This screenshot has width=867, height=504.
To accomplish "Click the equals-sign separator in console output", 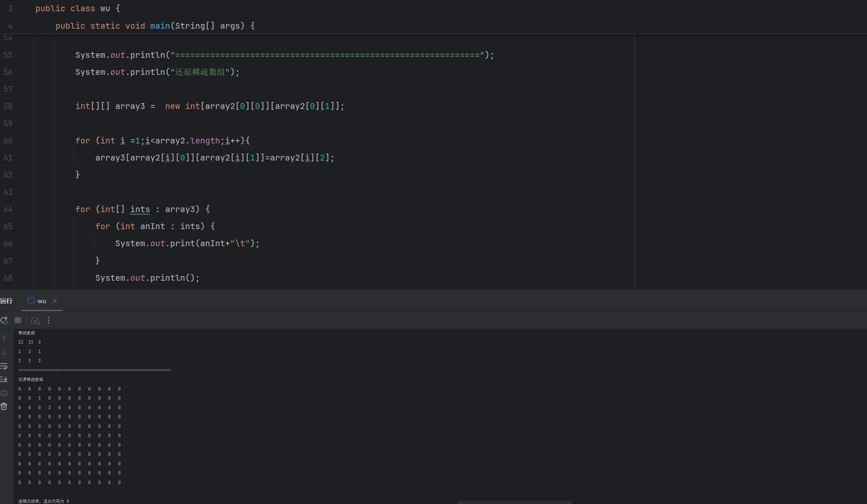I will (x=94, y=370).
